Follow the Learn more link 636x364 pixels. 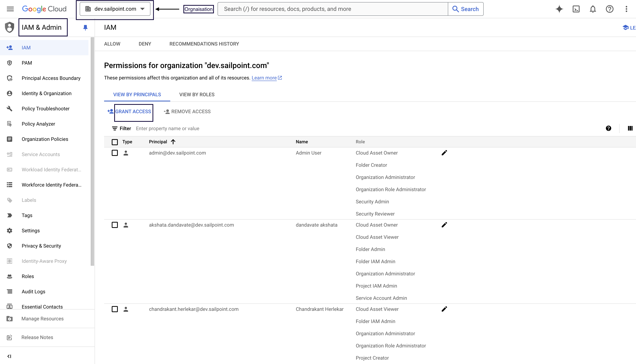pyautogui.click(x=264, y=78)
